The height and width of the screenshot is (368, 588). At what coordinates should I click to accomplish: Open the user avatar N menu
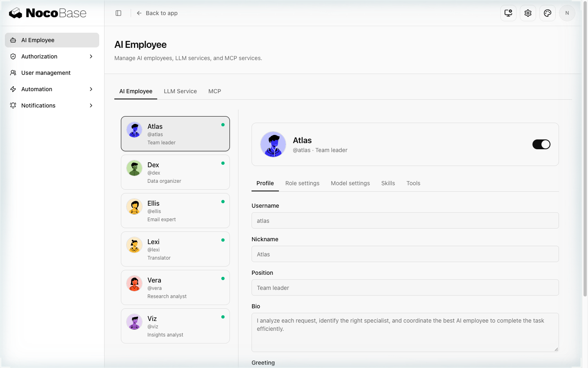point(567,13)
